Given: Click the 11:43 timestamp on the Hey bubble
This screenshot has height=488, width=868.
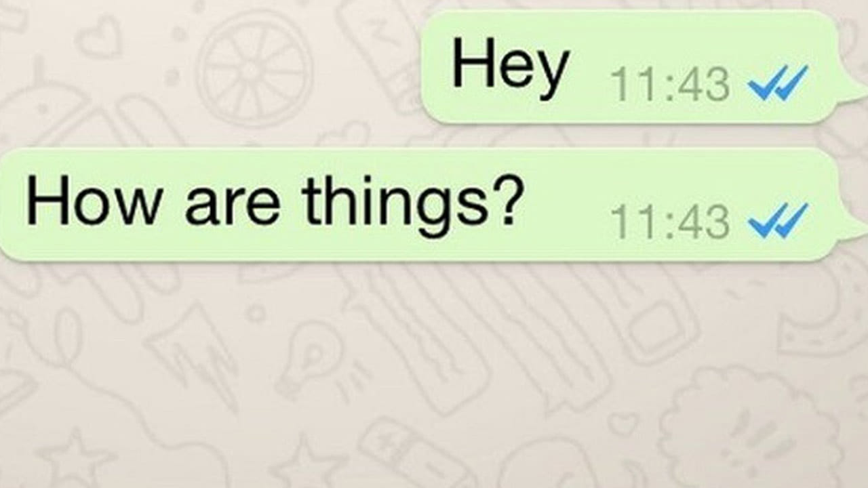Looking at the screenshot, I should (670, 85).
